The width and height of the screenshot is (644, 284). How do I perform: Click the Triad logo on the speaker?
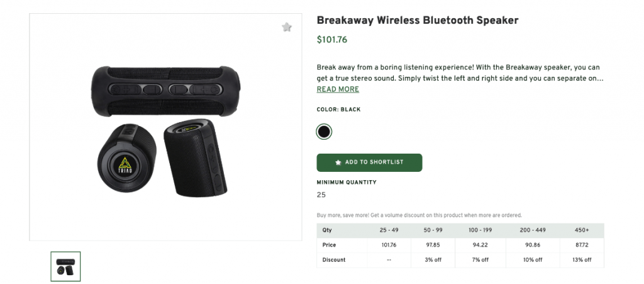pyautogui.click(x=126, y=166)
